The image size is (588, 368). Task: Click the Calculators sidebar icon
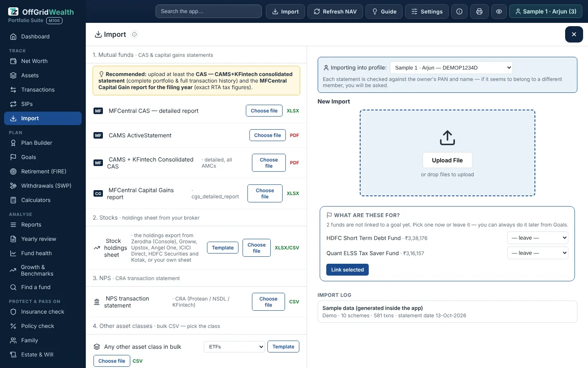pyautogui.click(x=13, y=200)
